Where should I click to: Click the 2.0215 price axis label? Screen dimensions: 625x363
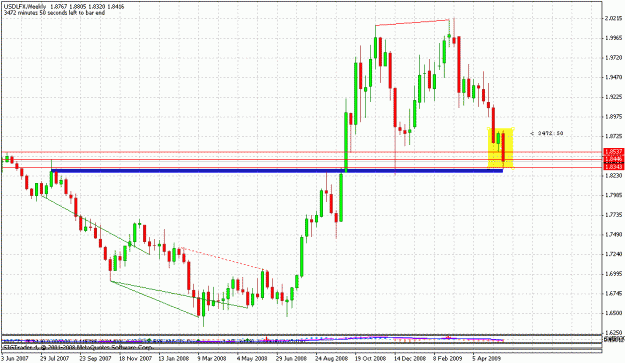point(613,18)
